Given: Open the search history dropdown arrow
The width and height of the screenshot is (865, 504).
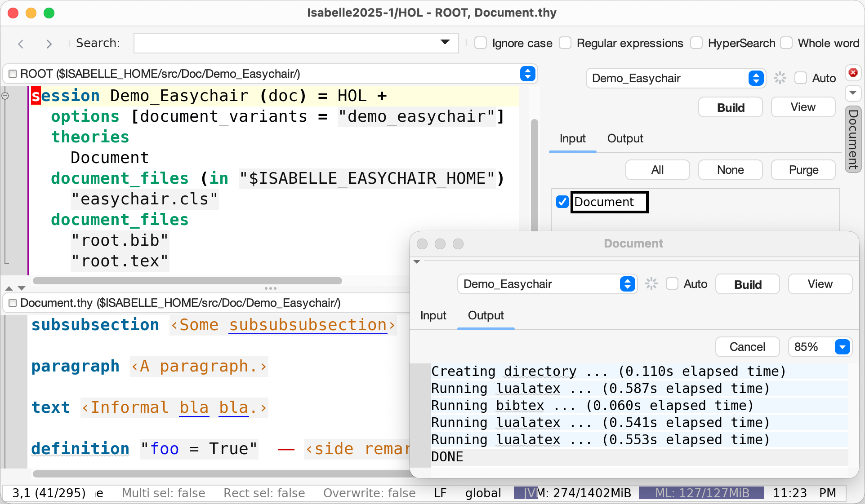Looking at the screenshot, I should [445, 43].
